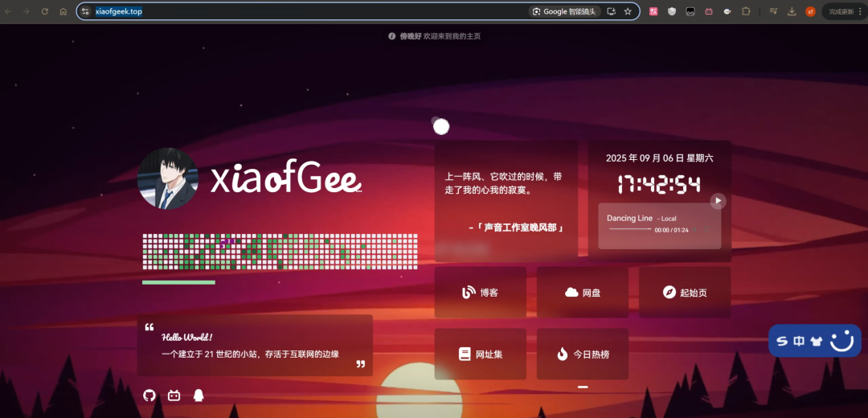
Task: Open the Bilibili social icon
Action: [174, 395]
